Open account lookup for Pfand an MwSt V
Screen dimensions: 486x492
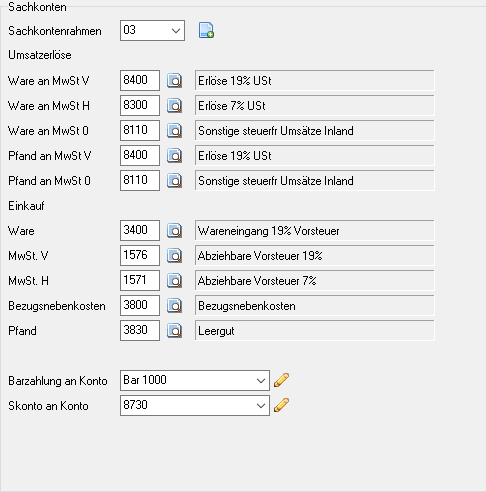(x=174, y=156)
